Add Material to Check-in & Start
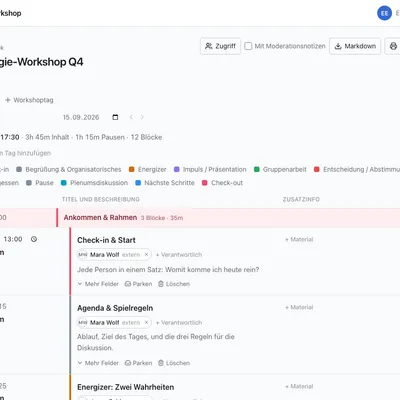 [299, 239]
